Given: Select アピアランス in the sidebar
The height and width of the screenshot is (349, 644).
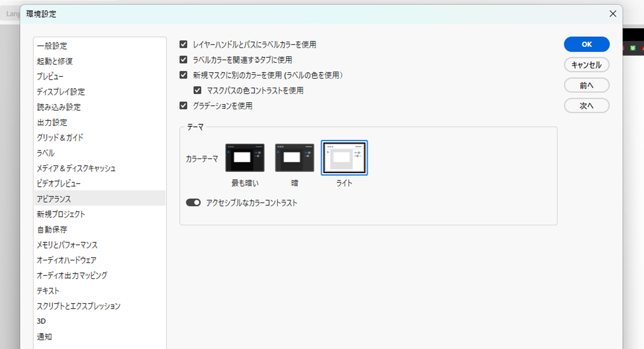Looking at the screenshot, I should tap(100, 199).
